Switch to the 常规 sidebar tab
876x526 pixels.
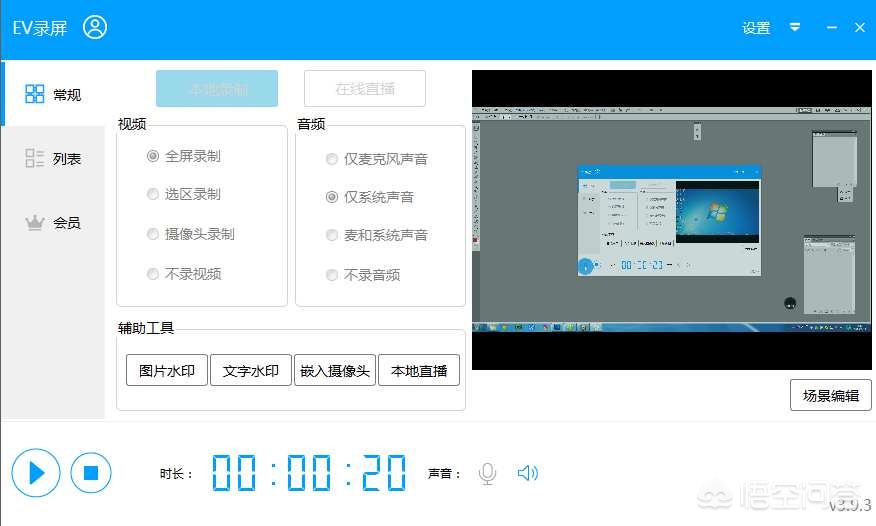pos(54,94)
